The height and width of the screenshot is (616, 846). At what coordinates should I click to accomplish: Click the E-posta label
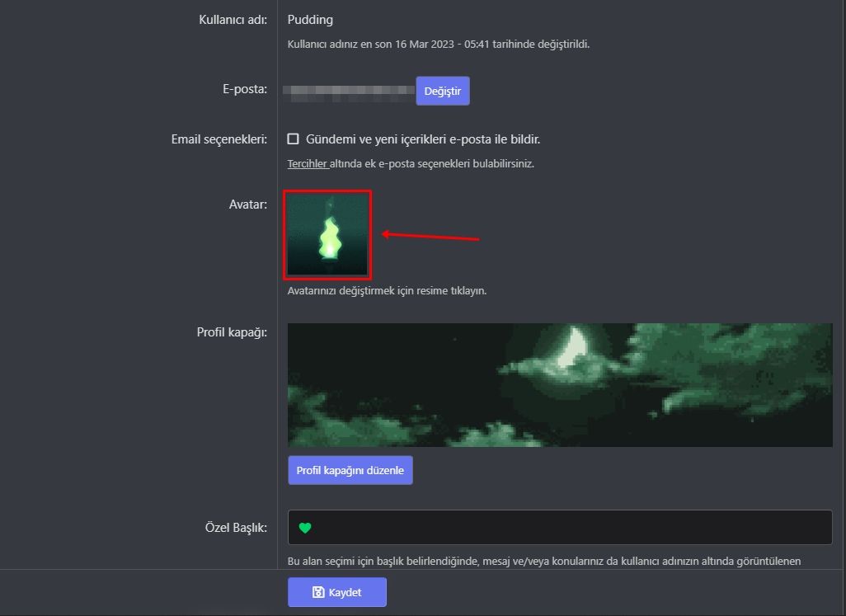coord(244,89)
